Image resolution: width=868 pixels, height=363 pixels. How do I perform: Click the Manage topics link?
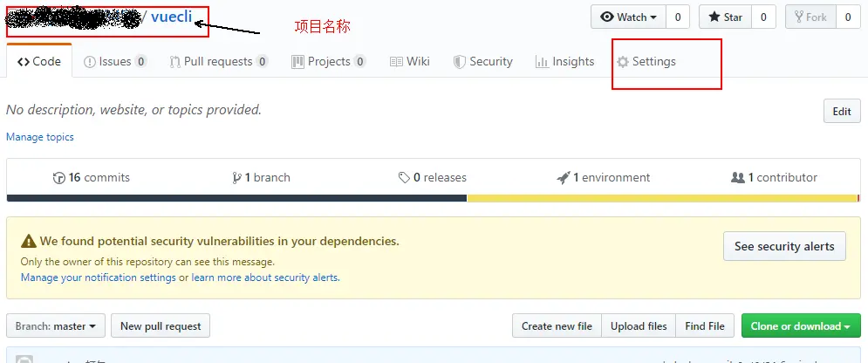coord(40,137)
